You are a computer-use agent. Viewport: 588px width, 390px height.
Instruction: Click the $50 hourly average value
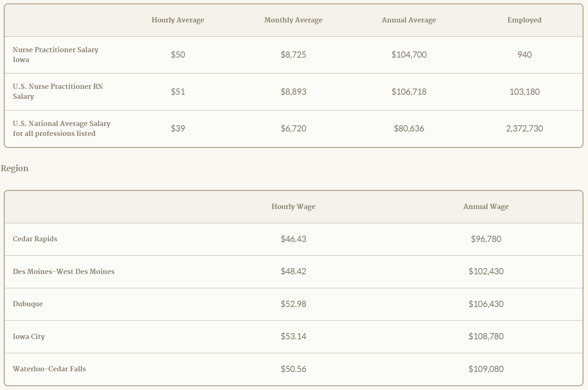click(178, 55)
